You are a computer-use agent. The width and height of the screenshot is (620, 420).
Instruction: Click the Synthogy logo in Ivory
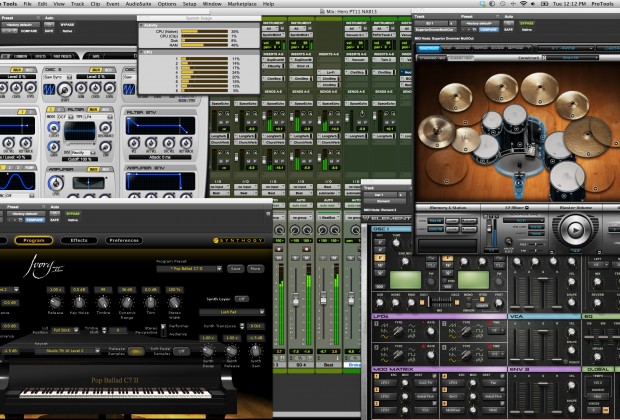(238, 240)
